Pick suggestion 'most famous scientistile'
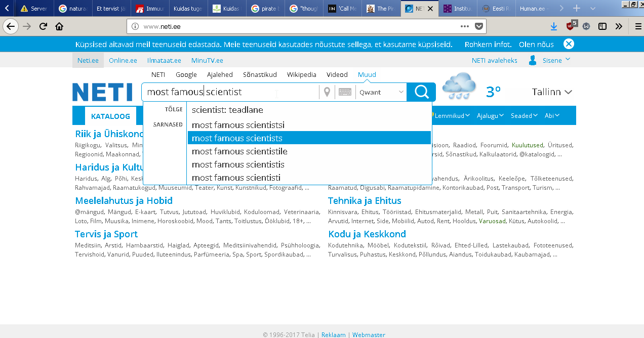Screen dimensions: 644x338 pyautogui.click(x=309, y=151)
